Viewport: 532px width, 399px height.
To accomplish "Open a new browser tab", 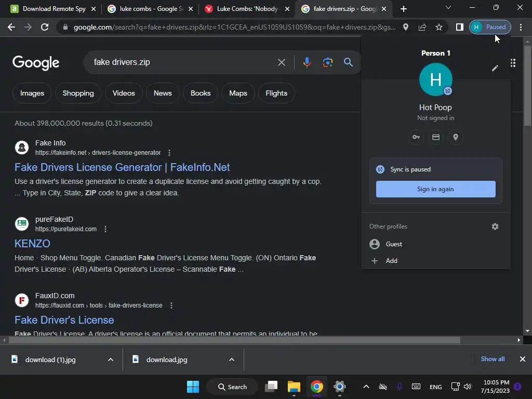I will tap(403, 9).
